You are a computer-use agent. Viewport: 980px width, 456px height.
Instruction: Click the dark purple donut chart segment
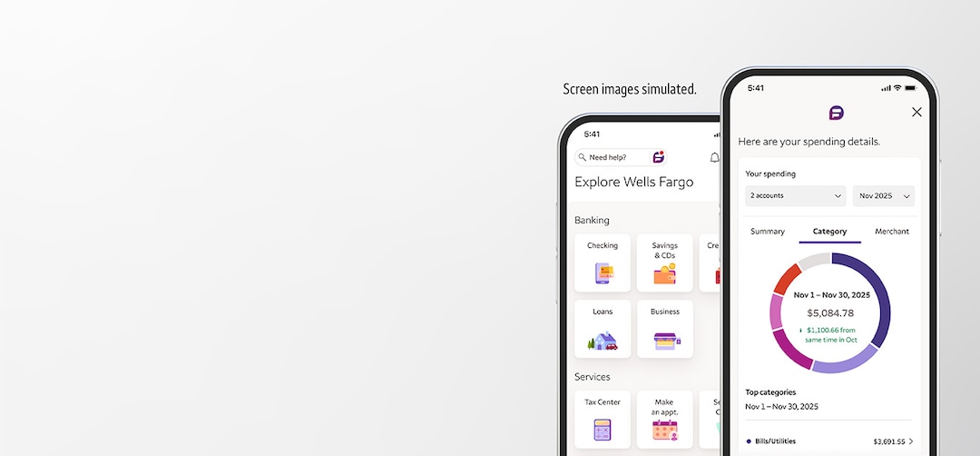point(876,291)
